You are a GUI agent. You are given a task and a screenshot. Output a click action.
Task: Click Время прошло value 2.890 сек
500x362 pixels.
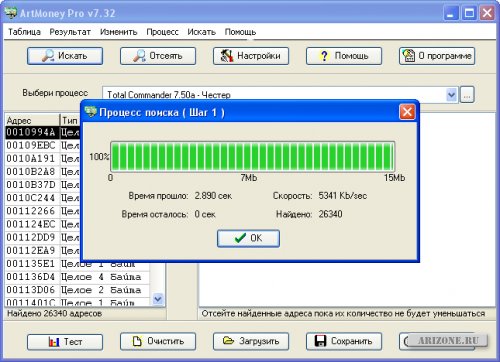[x=213, y=196]
